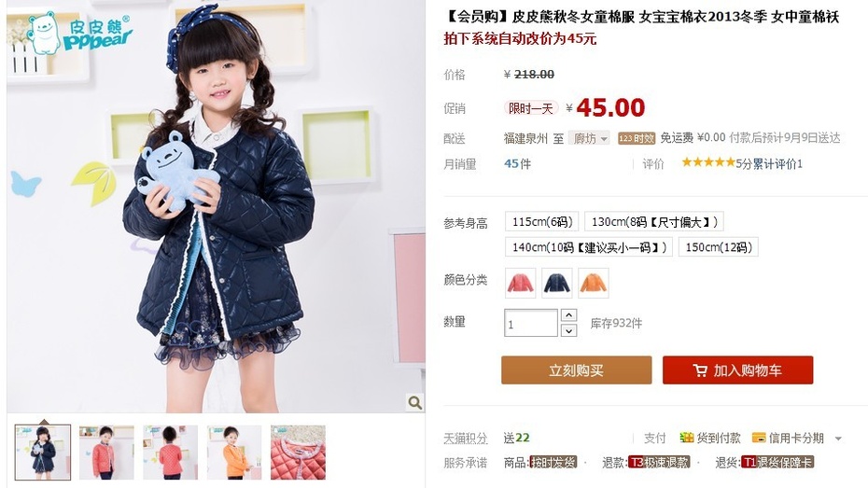The height and width of the screenshot is (488, 868).
Task: Open the 廊坊 delivery city dropdown
Action: tap(590, 138)
